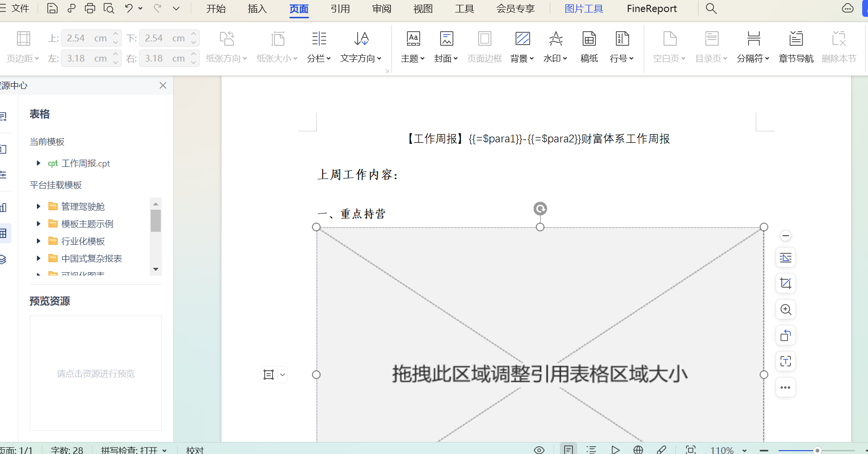Switch to the 视图 tab

(423, 9)
